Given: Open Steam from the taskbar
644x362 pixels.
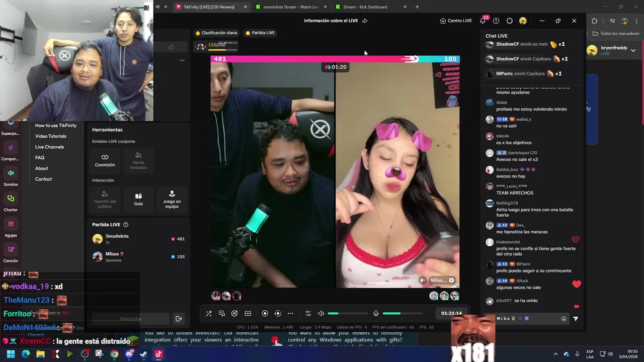Looking at the screenshot, I should pyautogui.click(x=143, y=354).
